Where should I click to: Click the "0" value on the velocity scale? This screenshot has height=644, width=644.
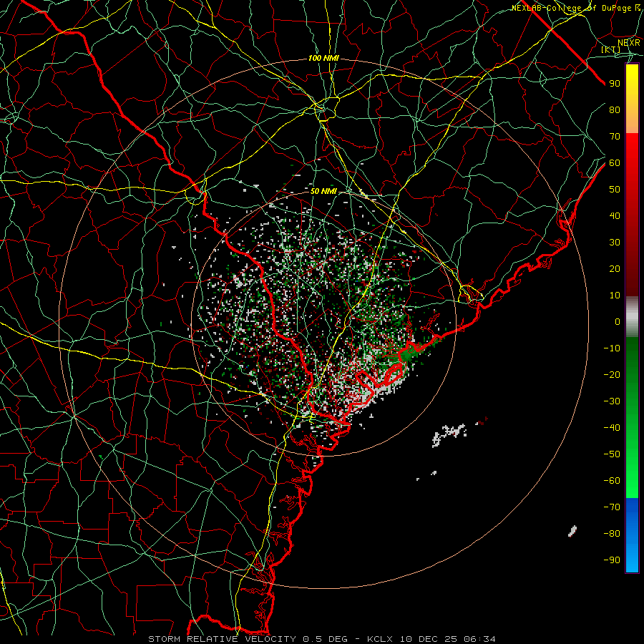(618, 322)
